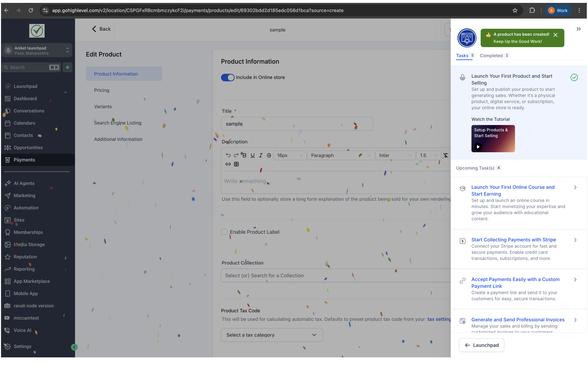Click the insert link icon

click(228, 164)
